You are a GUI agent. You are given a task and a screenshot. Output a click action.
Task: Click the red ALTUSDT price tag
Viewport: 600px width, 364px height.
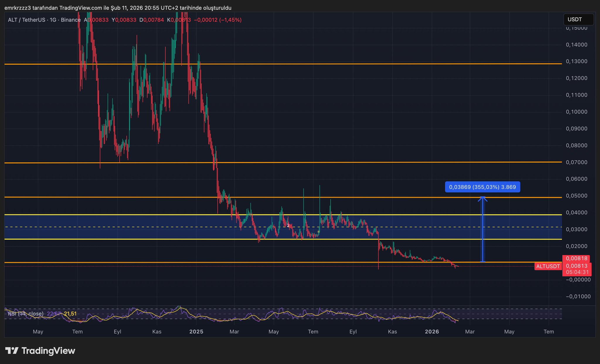click(548, 266)
